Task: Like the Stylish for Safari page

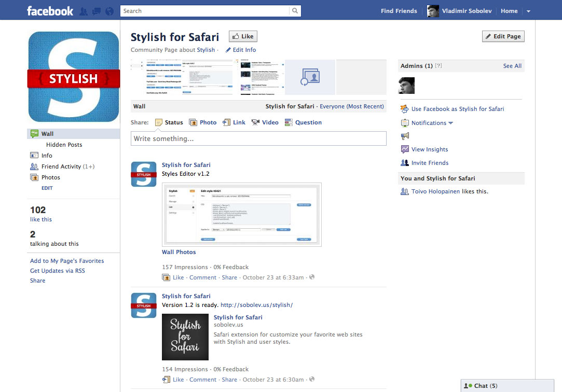Action: pos(242,36)
